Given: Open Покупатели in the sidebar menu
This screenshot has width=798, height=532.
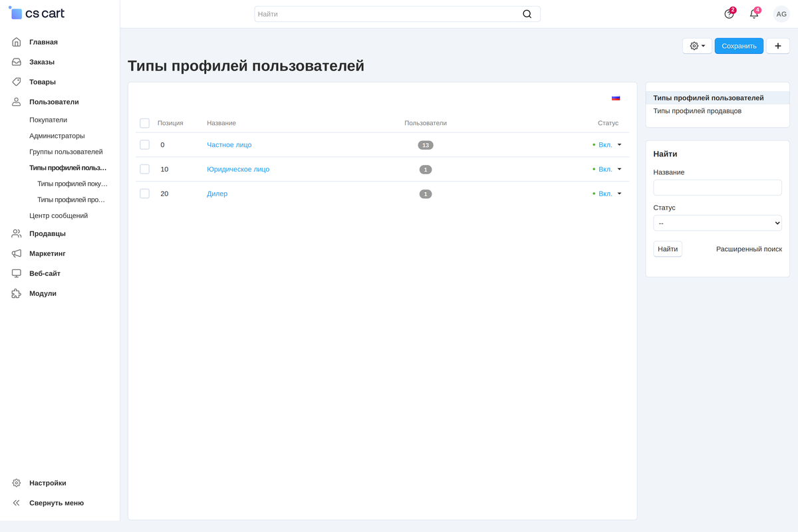Looking at the screenshot, I should (48, 120).
